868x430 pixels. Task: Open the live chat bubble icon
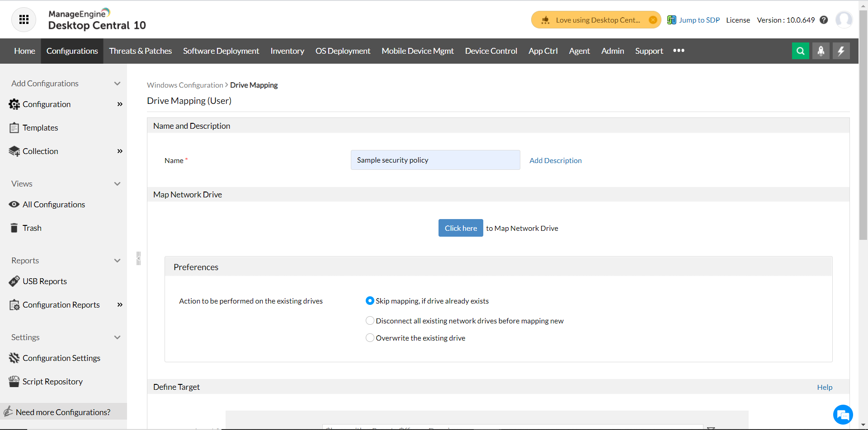[x=843, y=414]
